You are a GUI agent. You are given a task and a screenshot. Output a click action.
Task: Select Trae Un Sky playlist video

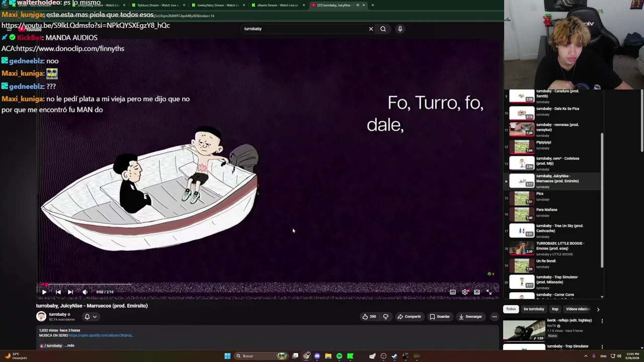[553, 231]
